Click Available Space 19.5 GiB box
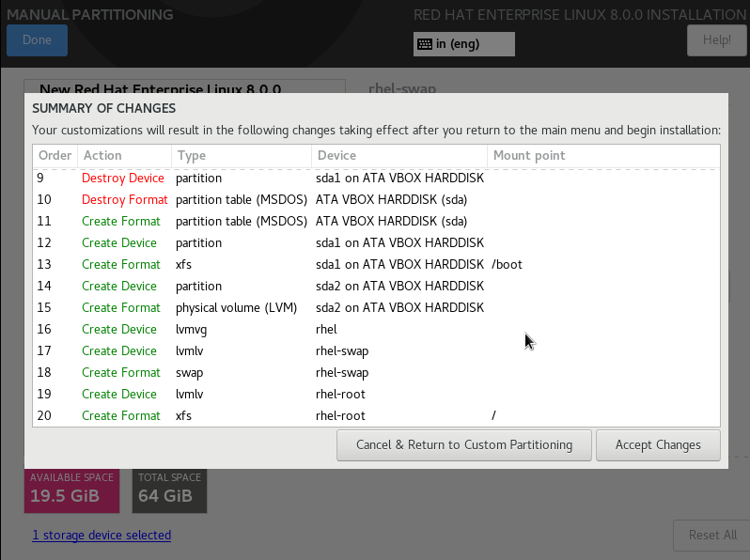The width and height of the screenshot is (750, 560). pyautogui.click(x=71, y=490)
